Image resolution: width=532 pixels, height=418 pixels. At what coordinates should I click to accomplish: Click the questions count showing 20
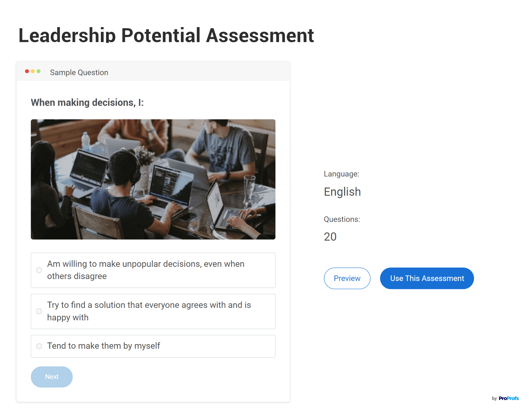pyautogui.click(x=330, y=236)
